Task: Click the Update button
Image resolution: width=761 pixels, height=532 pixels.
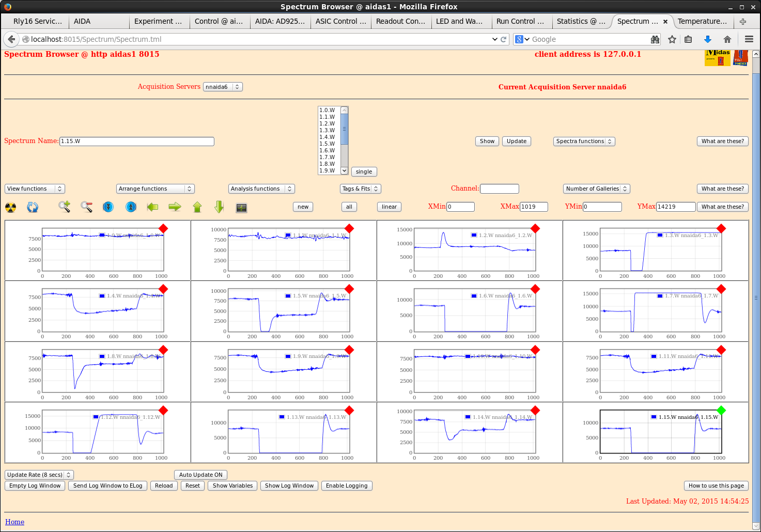Action: 517,141
